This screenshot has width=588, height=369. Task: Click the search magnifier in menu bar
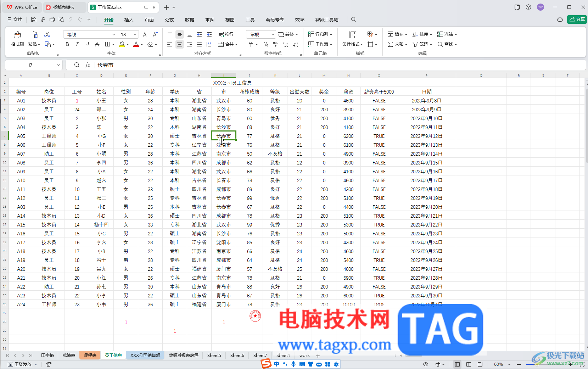(354, 20)
